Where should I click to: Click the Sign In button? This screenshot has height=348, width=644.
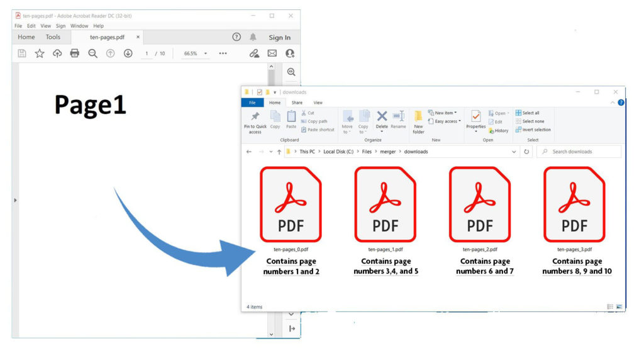click(x=280, y=37)
